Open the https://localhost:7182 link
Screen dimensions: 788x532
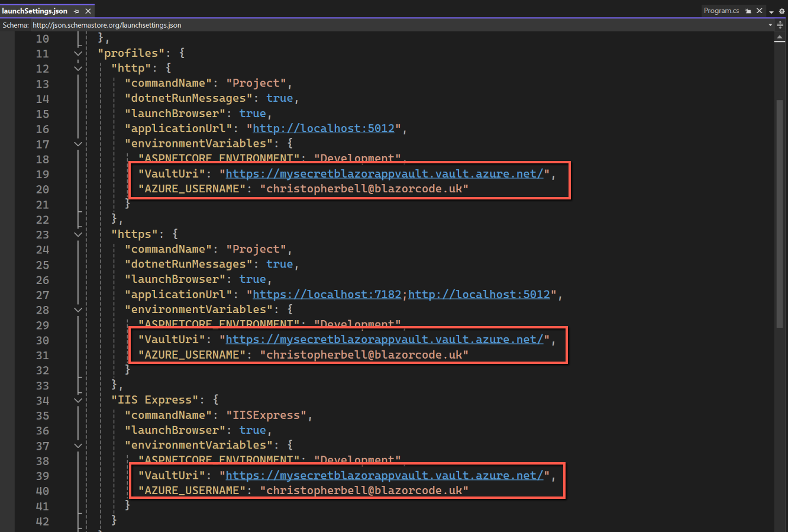[327, 294]
